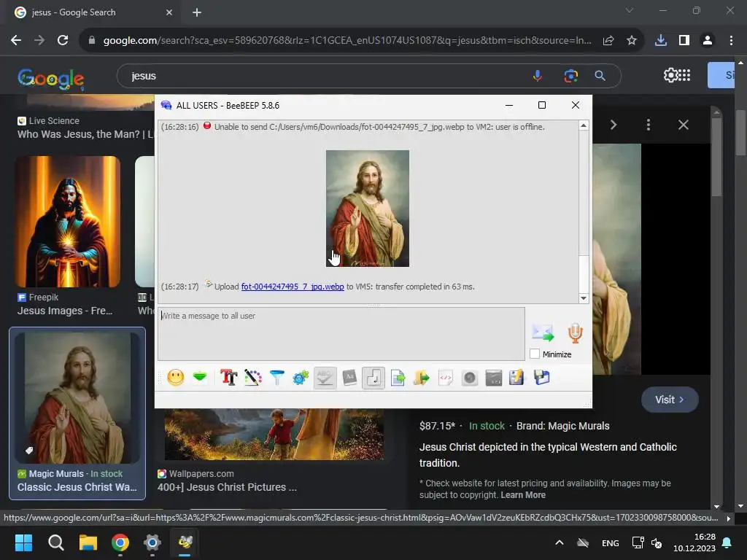Viewport: 747px width, 560px height.
Task: Click the code snippet </> icon
Action: 446,378
